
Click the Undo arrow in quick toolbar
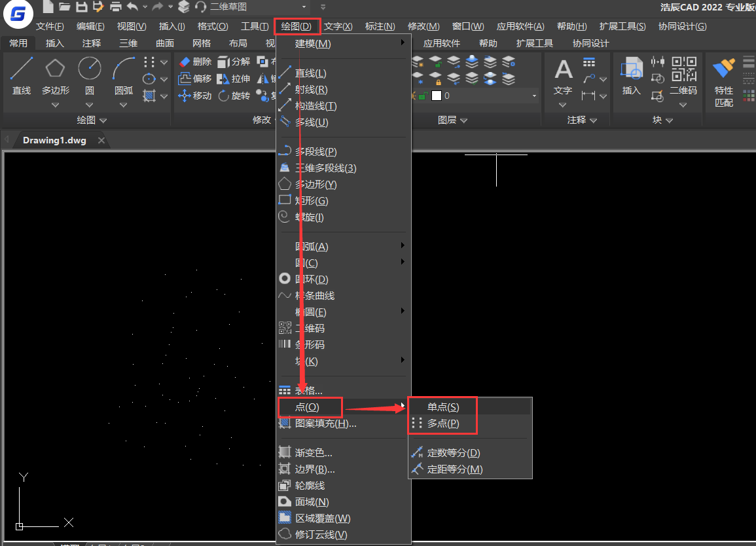point(133,7)
